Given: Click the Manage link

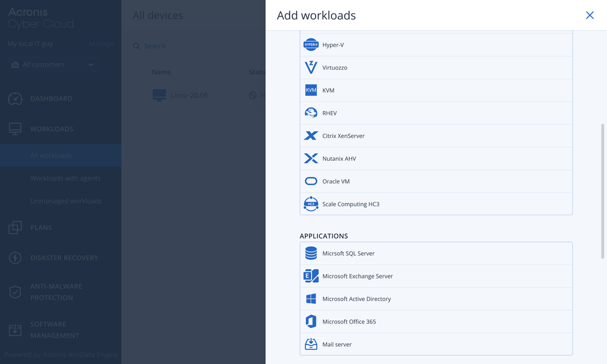Looking at the screenshot, I should (x=101, y=44).
